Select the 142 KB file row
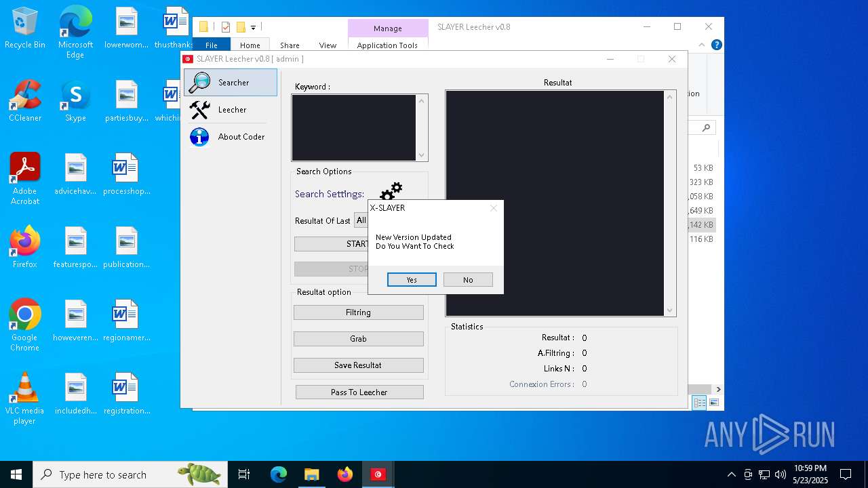868x488 pixels. (x=701, y=225)
